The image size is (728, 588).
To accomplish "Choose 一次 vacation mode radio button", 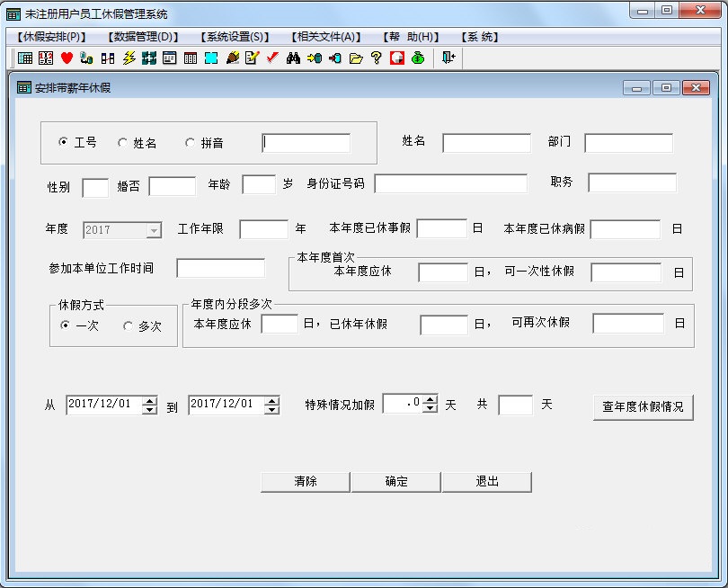I will (65, 325).
